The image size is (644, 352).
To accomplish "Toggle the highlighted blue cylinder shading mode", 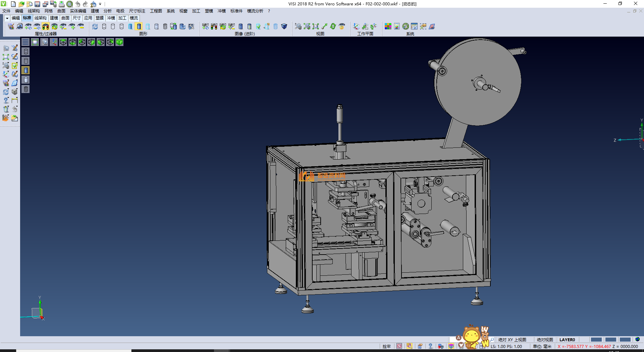I will point(139,27).
